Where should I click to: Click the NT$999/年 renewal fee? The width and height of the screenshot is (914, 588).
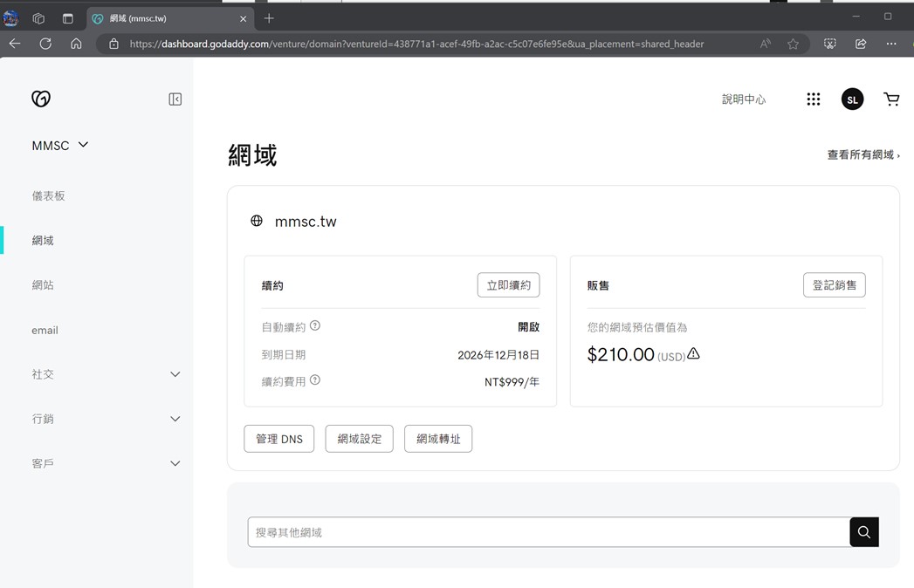click(512, 382)
